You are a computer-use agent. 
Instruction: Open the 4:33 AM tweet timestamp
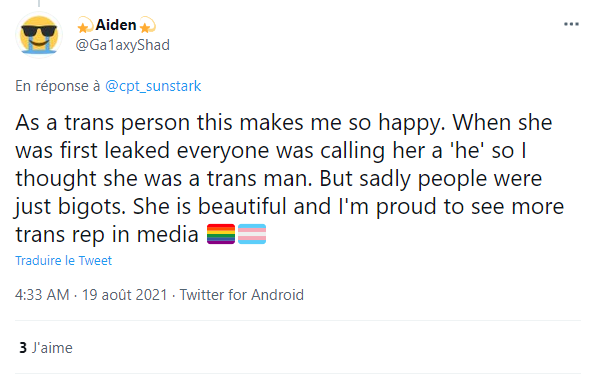tap(42, 295)
